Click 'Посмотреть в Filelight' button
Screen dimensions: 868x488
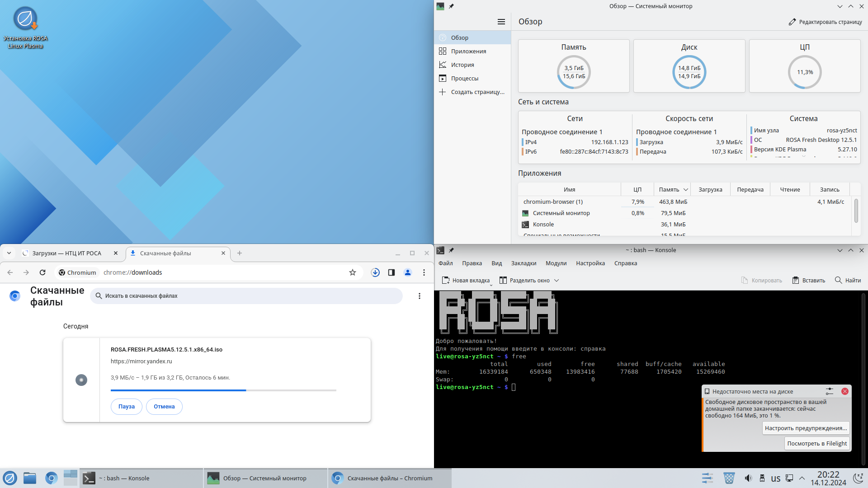tap(817, 444)
